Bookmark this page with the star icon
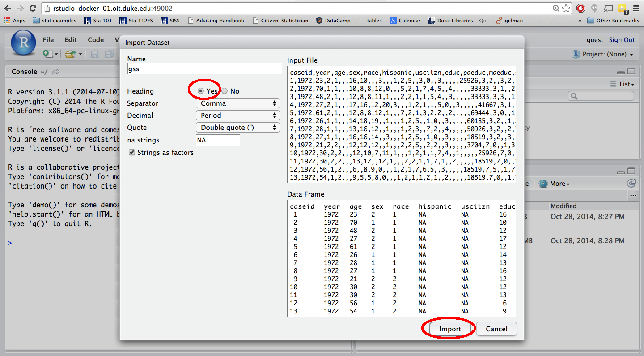 (x=566, y=8)
